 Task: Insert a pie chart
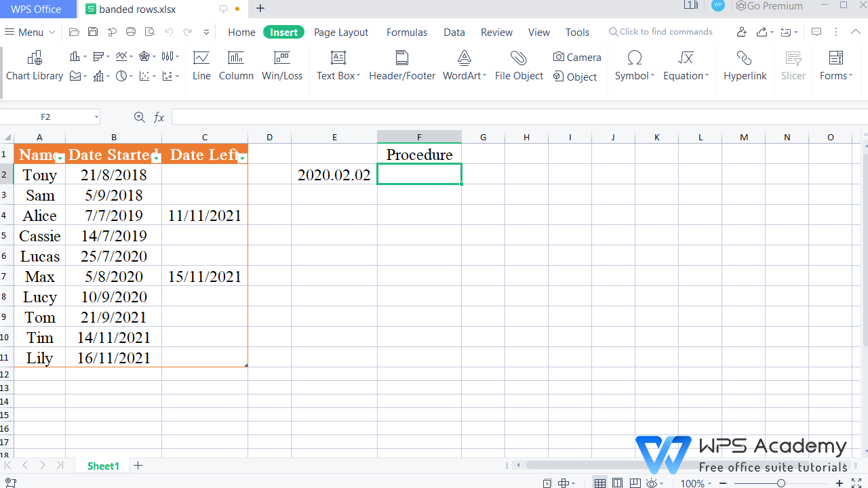point(121,75)
